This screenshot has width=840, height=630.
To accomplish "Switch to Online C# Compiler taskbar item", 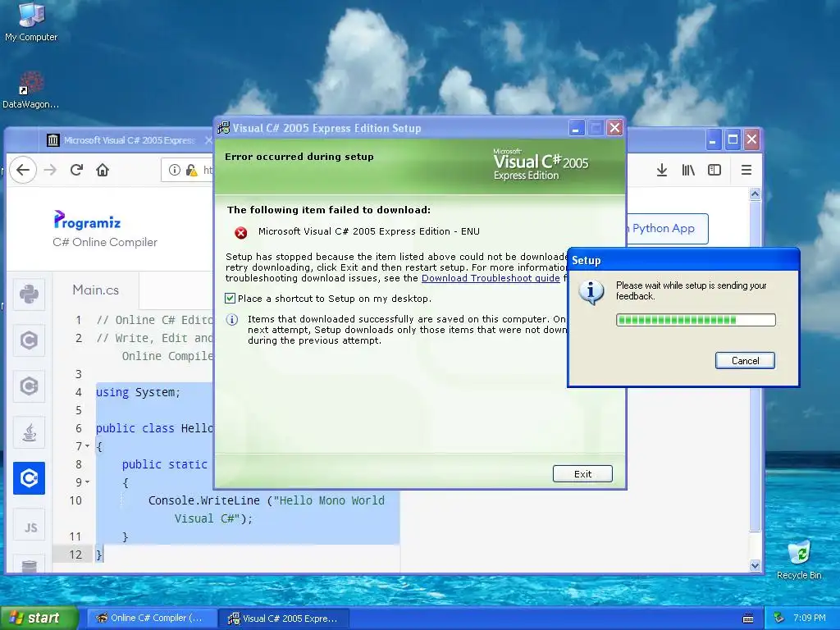I will pyautogui.click(x=152, y=619).
